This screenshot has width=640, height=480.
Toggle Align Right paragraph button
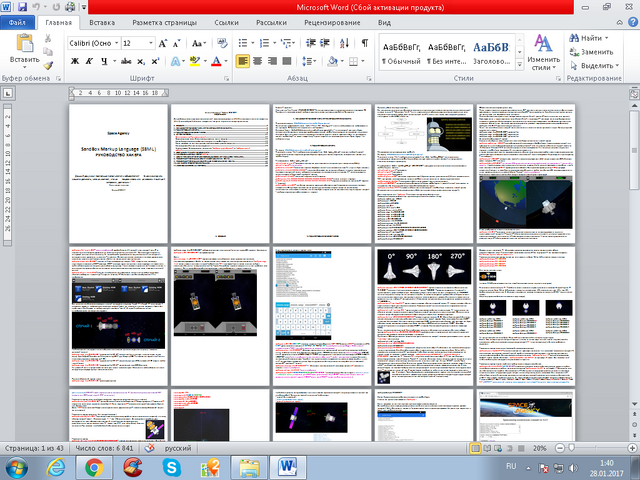(272, 61)
